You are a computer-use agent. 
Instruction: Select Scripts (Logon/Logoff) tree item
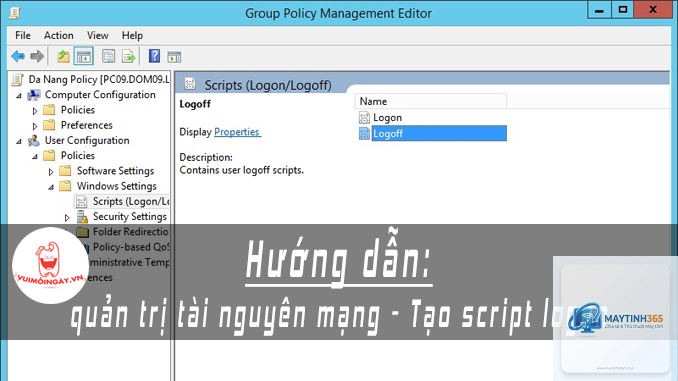click(x=131, y=202)
